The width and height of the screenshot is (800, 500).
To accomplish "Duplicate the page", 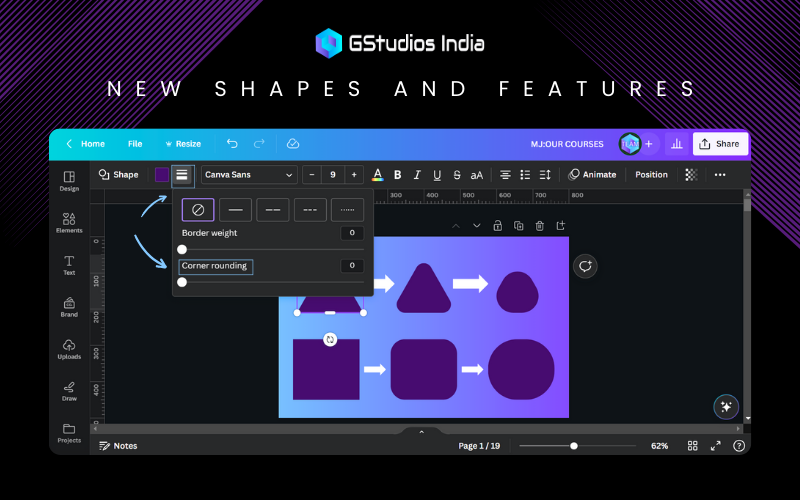I will (x=518, y=226).
